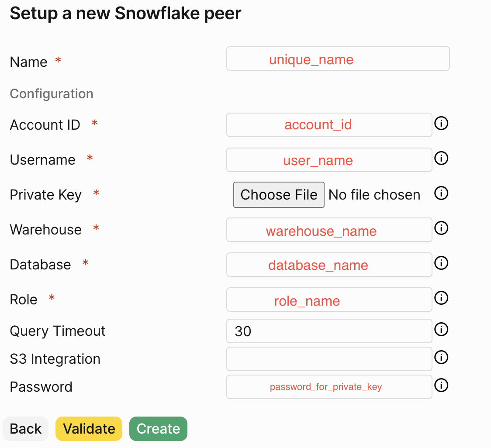The width and height of the screenshot is (491, 448).
Task: Click the S3 Integration info icon
Action: (x=441, y=357)
